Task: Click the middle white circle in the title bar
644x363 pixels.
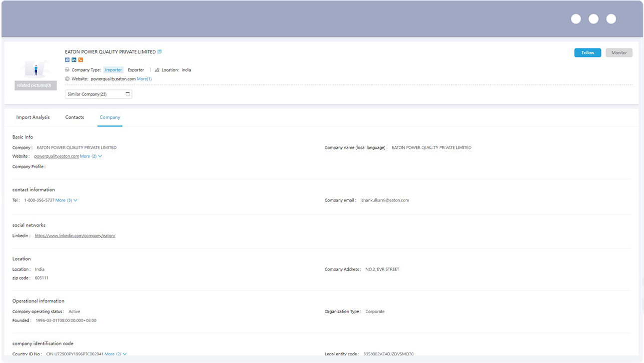Action: 594,19
